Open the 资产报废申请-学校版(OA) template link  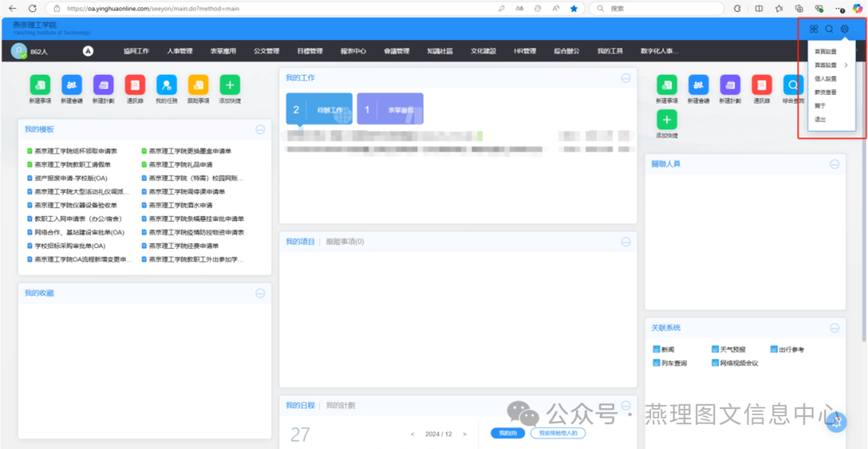coord(71,178)
